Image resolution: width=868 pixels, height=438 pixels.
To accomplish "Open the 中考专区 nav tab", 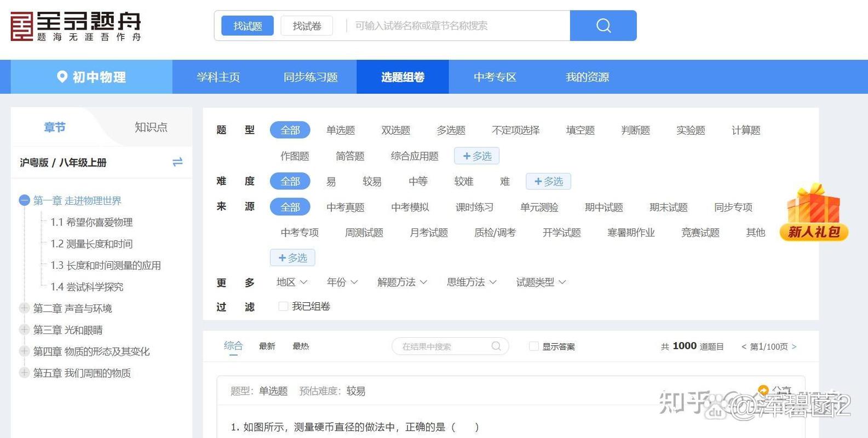I will 495,77.
